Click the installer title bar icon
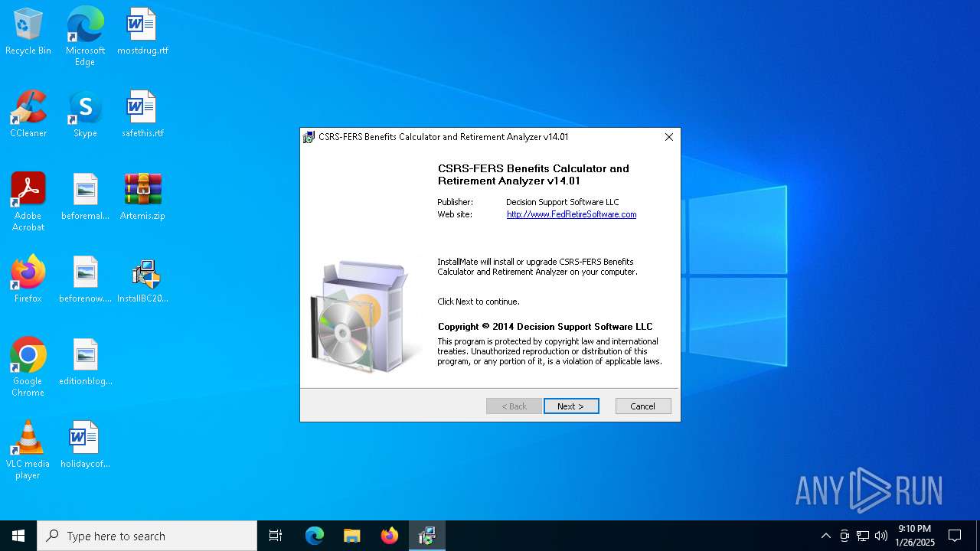980x551 pixels. (x=309, y=137)
